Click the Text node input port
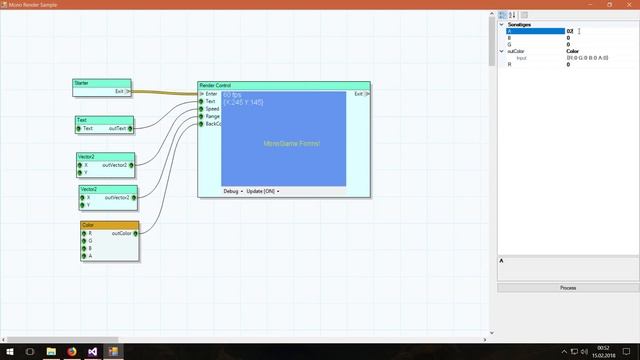 (79, 129)
